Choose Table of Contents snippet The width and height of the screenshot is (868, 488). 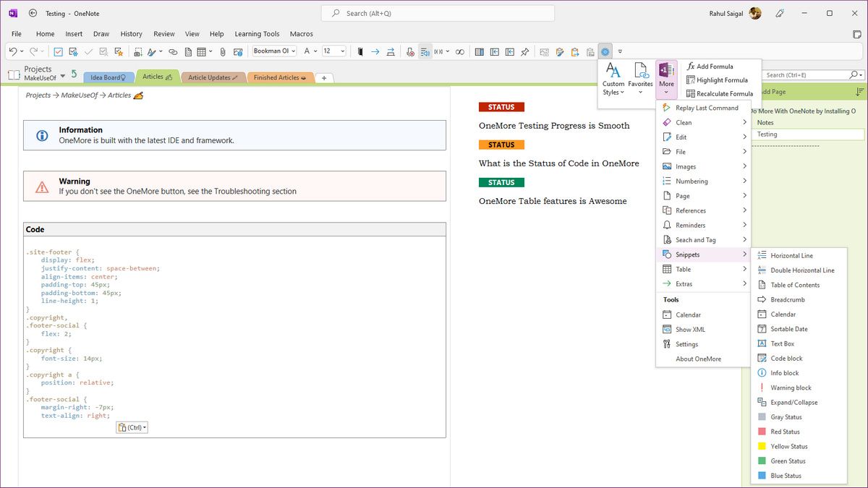[795, 285]
